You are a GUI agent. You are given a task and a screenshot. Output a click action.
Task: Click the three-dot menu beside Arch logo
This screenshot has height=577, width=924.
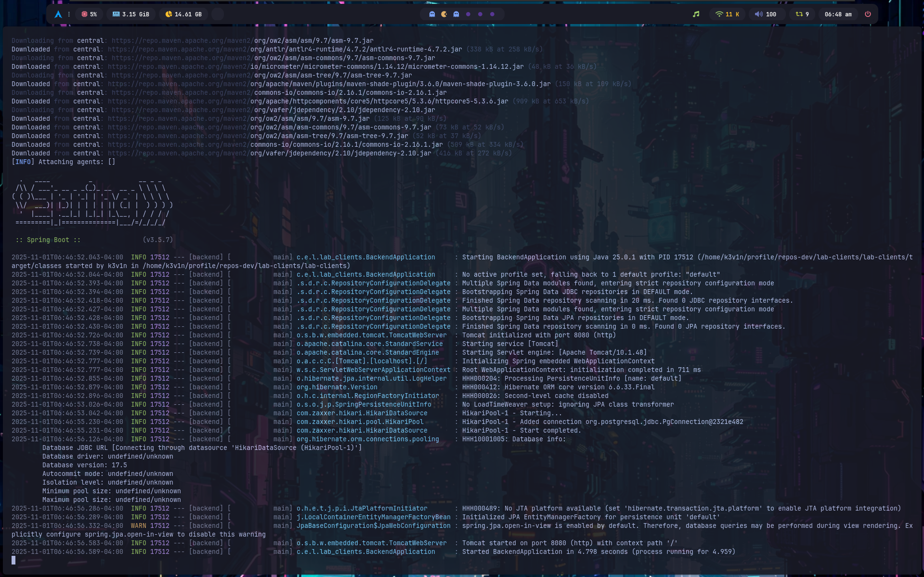click(69, 14)
